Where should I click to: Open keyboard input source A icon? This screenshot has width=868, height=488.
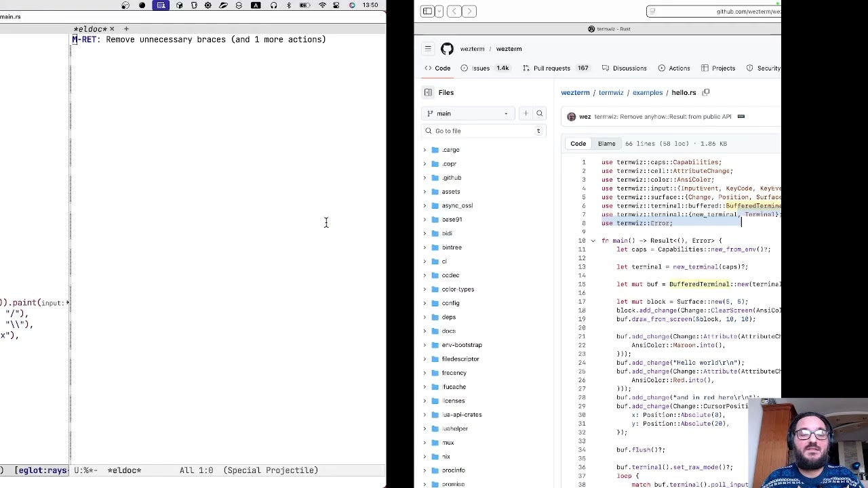256,5
